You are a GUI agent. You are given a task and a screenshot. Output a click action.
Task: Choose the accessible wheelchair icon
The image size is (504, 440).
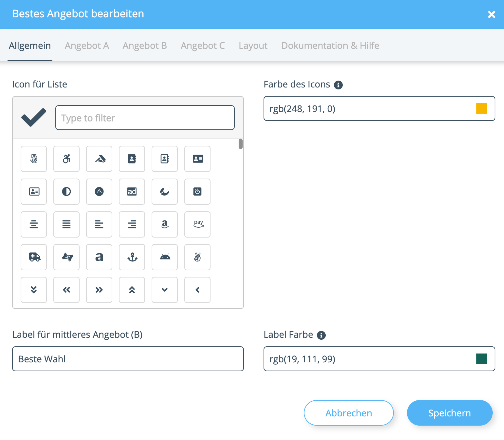click(x=66, y=159)
